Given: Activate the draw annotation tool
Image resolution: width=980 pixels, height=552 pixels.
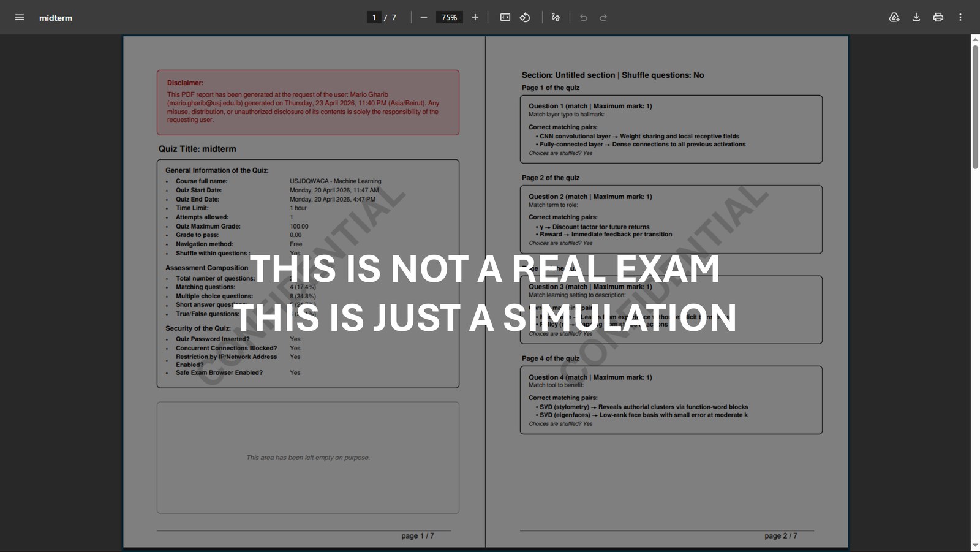Looking at the screenshot, I should pos(556,17).
